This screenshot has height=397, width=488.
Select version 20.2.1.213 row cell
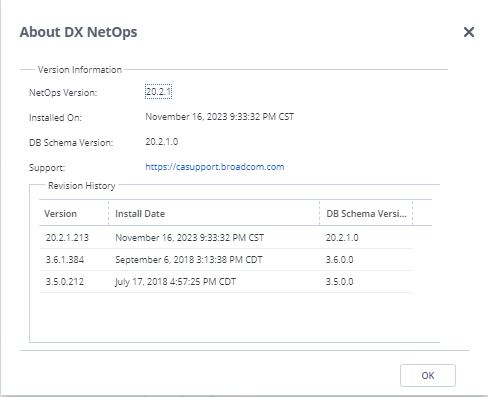[x=67, y=238]
